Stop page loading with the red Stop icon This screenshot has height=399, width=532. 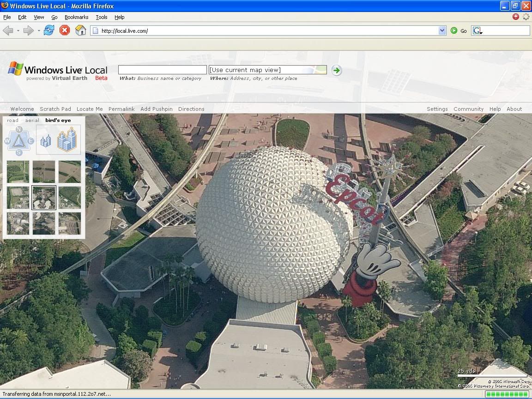(65, 30)
